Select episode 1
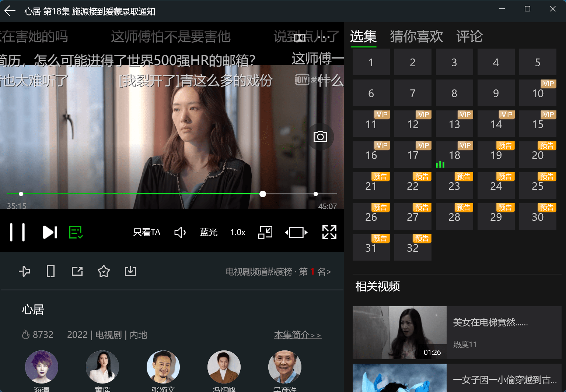Screen dimensions: 566x392 (x=371, y=62)
